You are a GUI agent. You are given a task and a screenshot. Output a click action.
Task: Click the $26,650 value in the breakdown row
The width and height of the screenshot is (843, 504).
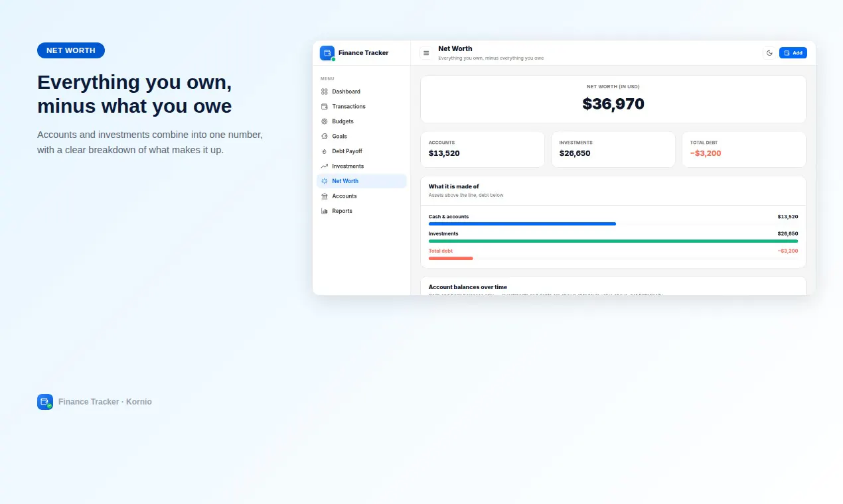pos(788,234)
